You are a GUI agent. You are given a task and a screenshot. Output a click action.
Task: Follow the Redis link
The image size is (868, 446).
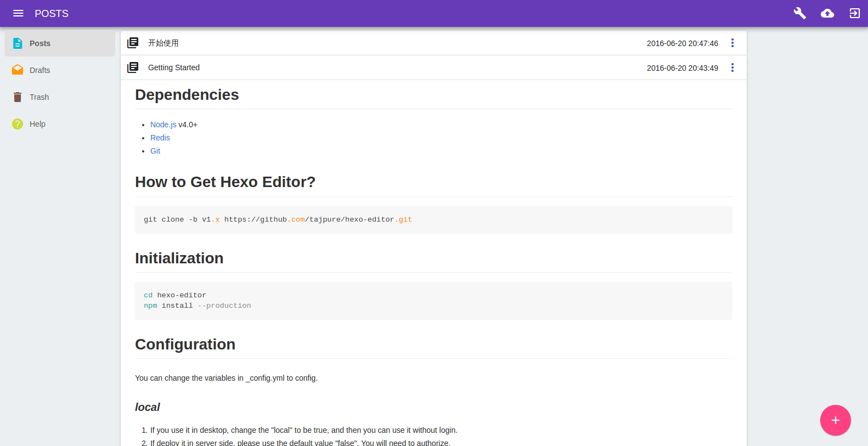[160, 138]
